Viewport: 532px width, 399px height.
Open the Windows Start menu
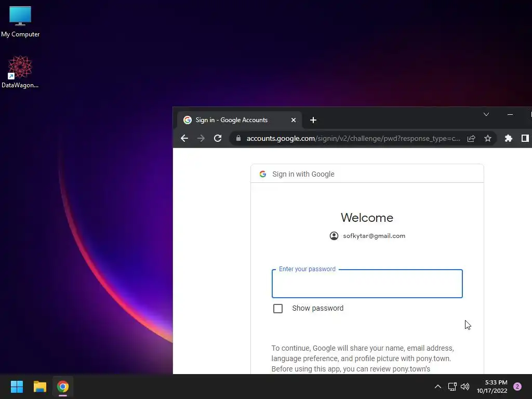(17, 387)
